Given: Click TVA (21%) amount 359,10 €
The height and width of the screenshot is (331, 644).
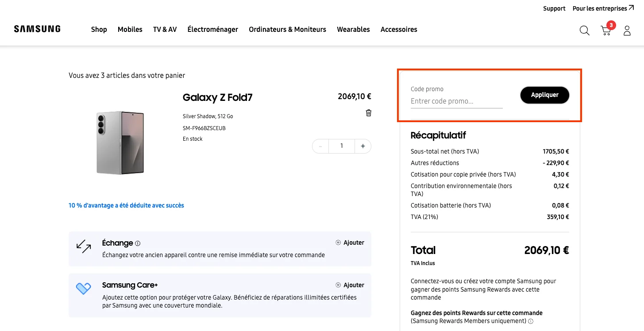Looking at the screenshot, I should [x=558, y=217].
